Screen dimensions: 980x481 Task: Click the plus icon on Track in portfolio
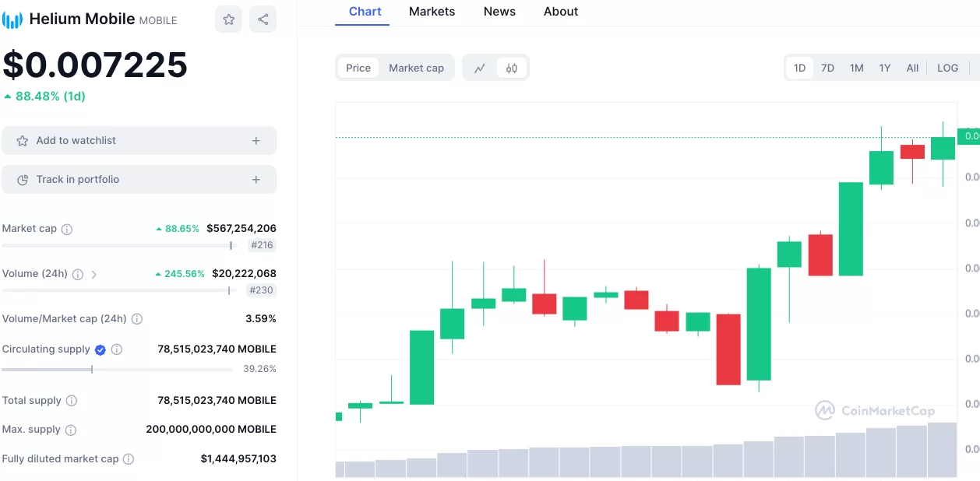click(256, 180)
